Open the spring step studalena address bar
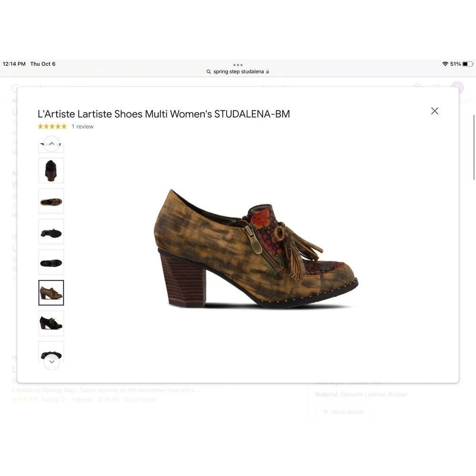Screen dimensions: 476x476 (238, 71)
